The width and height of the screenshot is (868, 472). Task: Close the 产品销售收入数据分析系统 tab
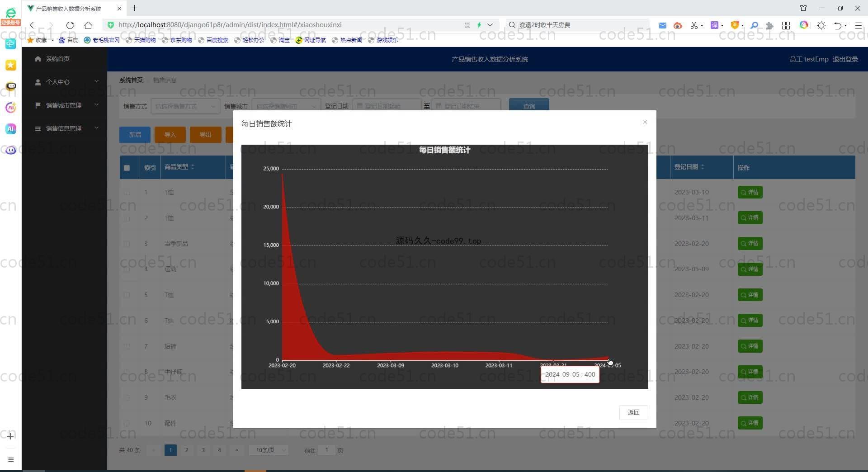coord(119,9)
